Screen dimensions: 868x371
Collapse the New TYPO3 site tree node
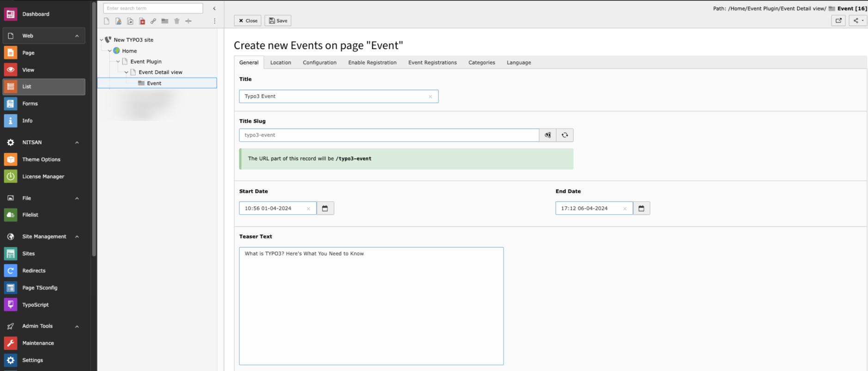click(x=102, y=40)
